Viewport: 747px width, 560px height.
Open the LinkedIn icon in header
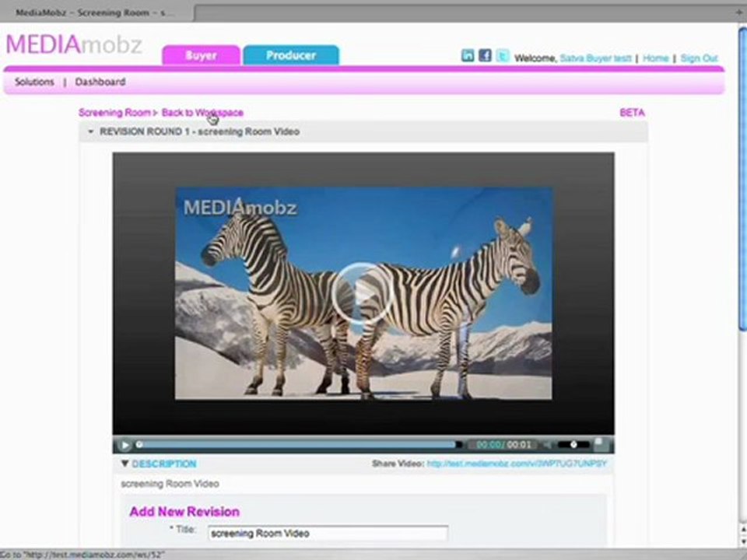click(x=468, y=56)
